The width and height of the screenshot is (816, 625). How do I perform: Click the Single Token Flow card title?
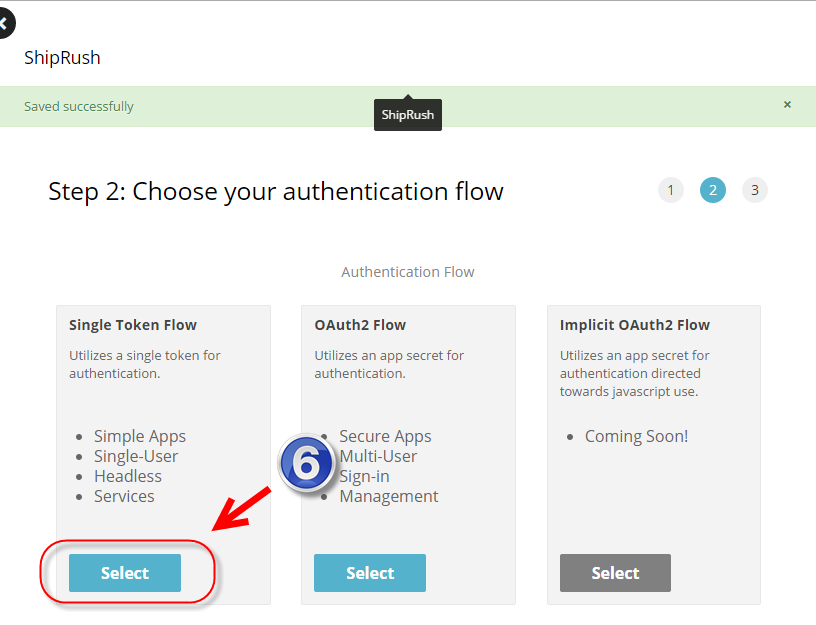coord(133,325)
